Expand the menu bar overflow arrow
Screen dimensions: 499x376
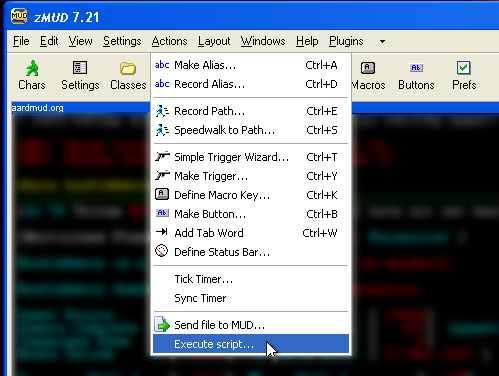click(x=382, y=41)
